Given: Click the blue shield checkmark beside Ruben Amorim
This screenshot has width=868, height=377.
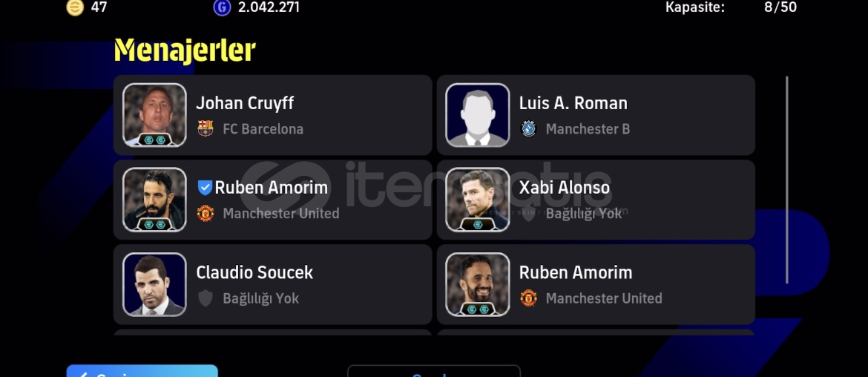Looking at the screenshot, I should 205,188.
